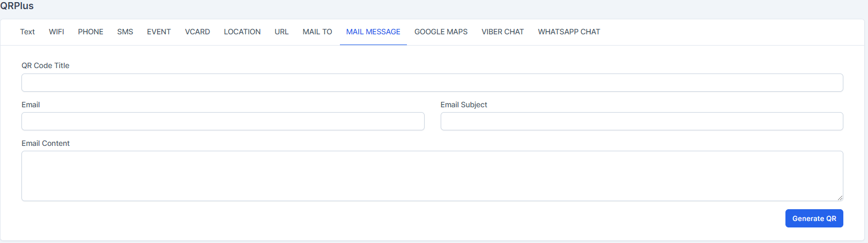The width and height of the screenshot is (868, 243).
Task: Open the WIFI tab
Action: pos(56,32)
